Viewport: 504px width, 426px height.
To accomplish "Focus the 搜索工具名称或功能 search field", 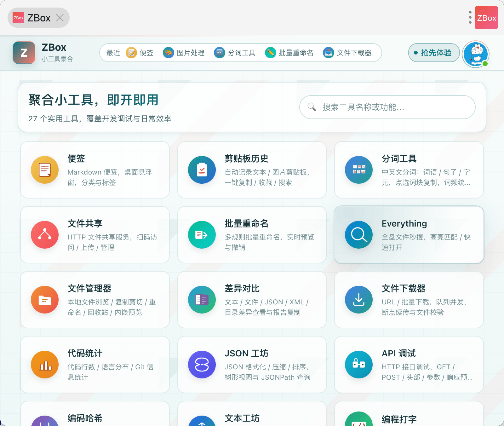I will 387,107.
